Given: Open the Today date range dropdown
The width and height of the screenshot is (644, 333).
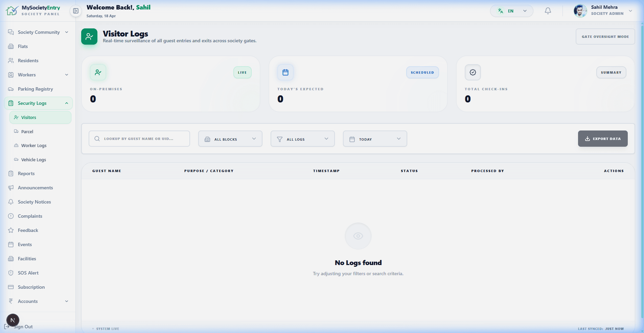Looking at the screenshot, I should [x=375, y=139].
